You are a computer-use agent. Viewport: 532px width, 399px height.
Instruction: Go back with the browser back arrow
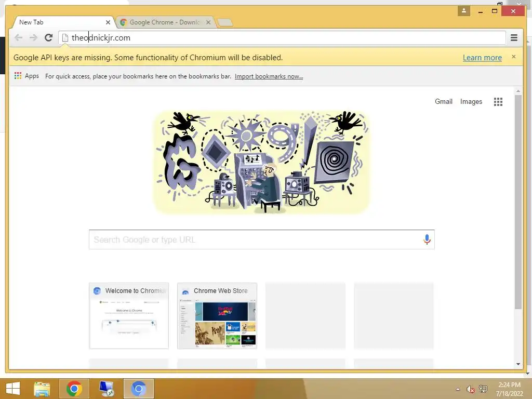point(18,37)
